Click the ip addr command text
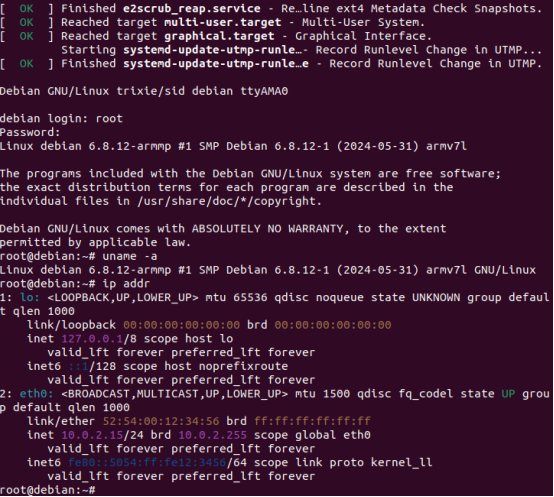The height and width of the screenshot is (497, 554). point(126,284)
